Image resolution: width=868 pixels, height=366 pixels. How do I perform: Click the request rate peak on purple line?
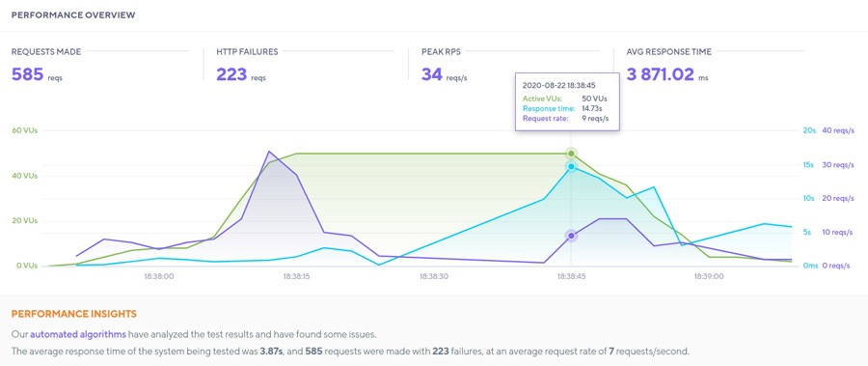tap(269, 151)
